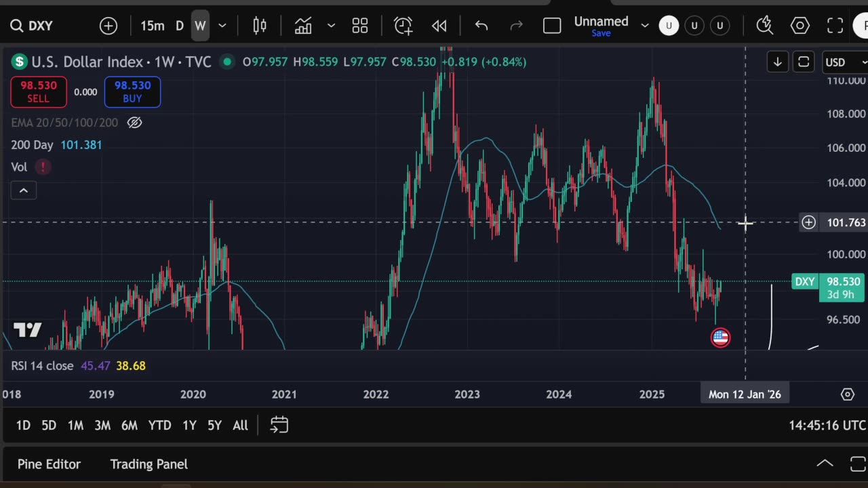This screenshot has width=868, height=488.
Task: Select the All date range
Action: [x=240, y=426]
